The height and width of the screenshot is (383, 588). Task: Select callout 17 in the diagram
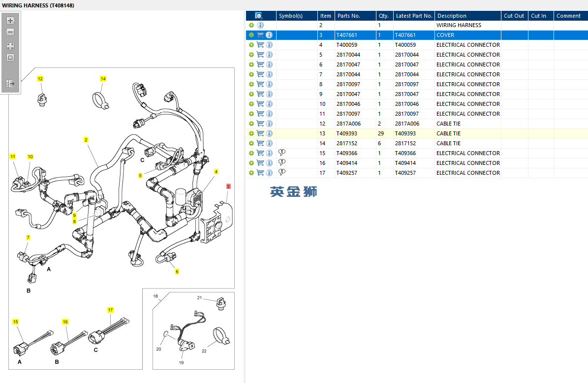[x=110, y=310]
